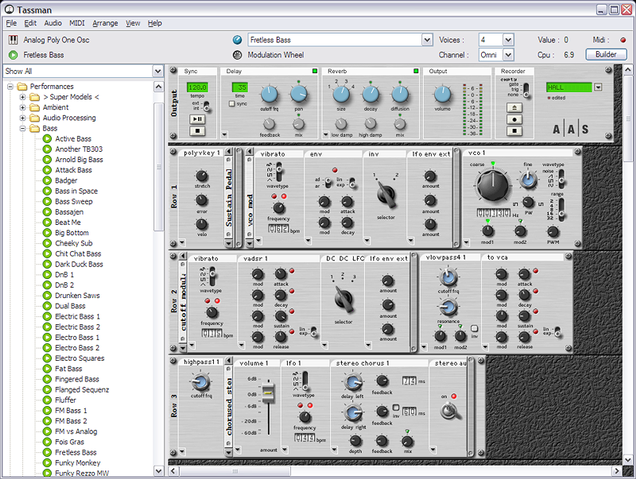
Task: Click the Sync play/pause transport button
Action: [x=198, y=119]
